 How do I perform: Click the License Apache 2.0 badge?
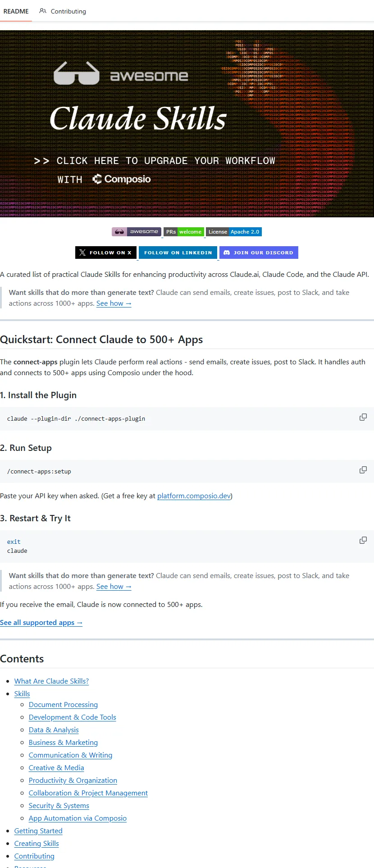234,232
